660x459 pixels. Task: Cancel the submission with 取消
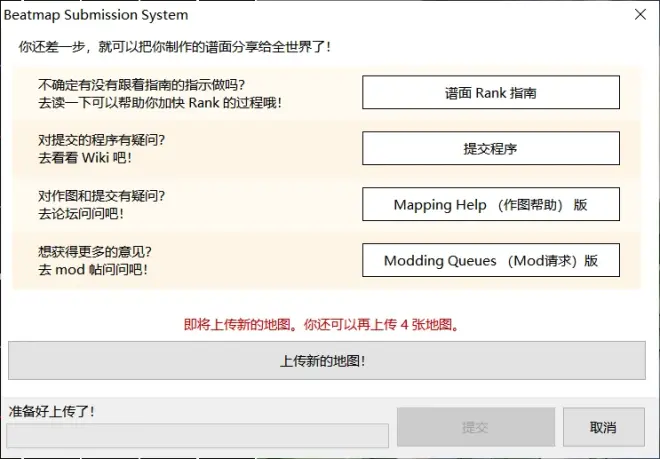tap(604, 427)
